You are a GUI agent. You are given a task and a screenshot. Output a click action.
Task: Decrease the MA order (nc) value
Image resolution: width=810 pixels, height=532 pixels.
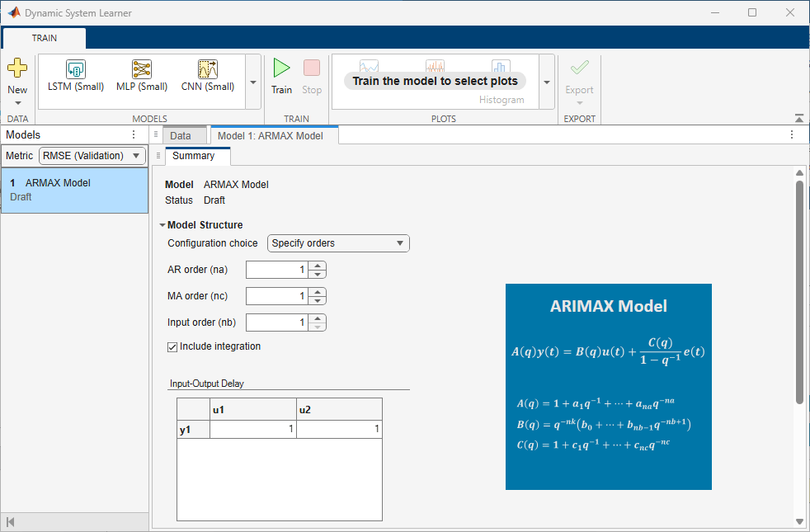(x=318, y=300)
